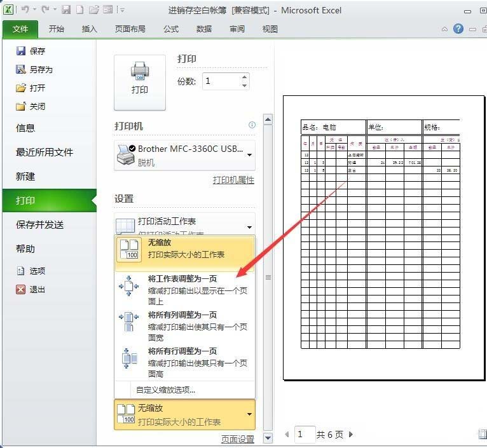Switch to the 页面布局 ribbon tab
The width and height of the screenshot is (487, 448).
tap(130, 29)
